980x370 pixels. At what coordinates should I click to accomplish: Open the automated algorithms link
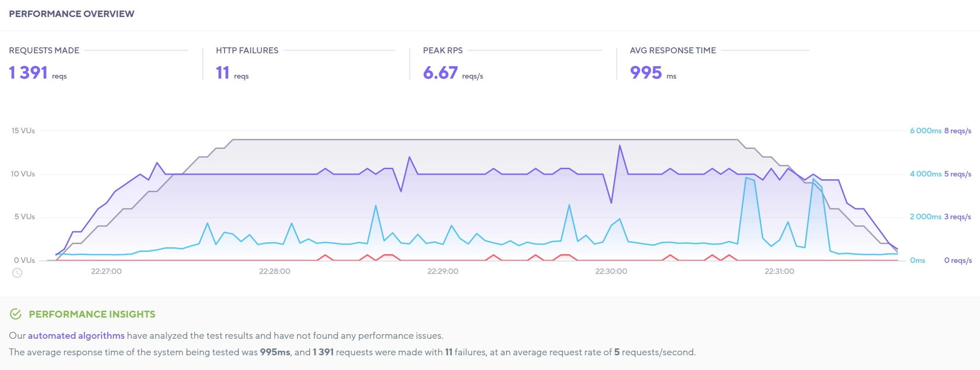[x=76, y=336]
